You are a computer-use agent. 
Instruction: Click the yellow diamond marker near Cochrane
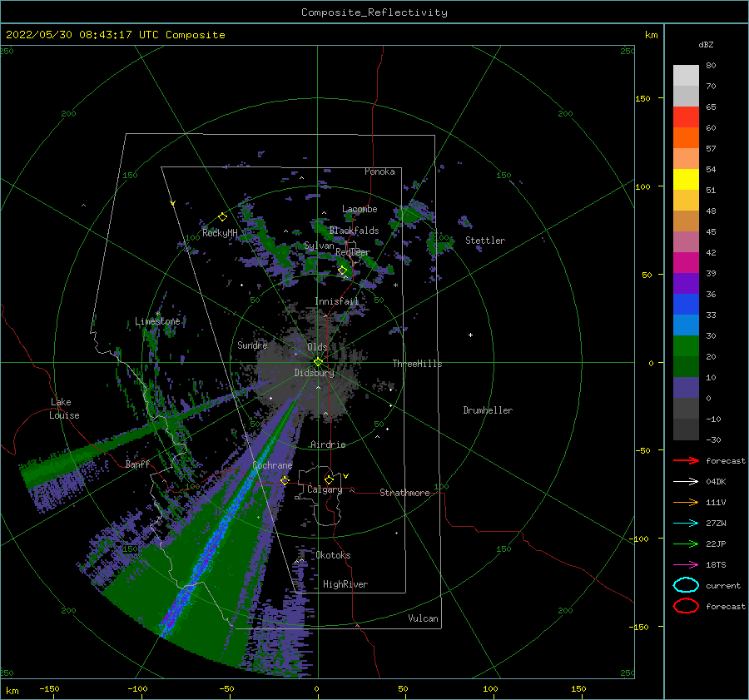click(x=285, y=480)
